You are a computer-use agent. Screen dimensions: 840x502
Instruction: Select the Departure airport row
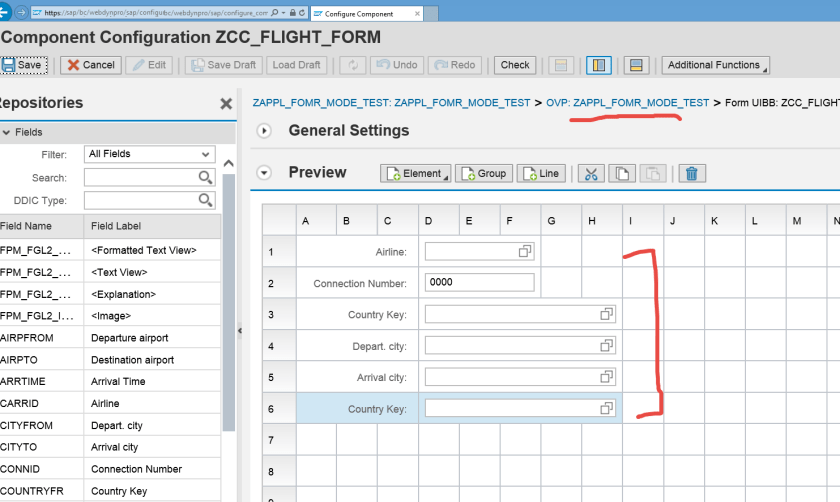[110, 338]
